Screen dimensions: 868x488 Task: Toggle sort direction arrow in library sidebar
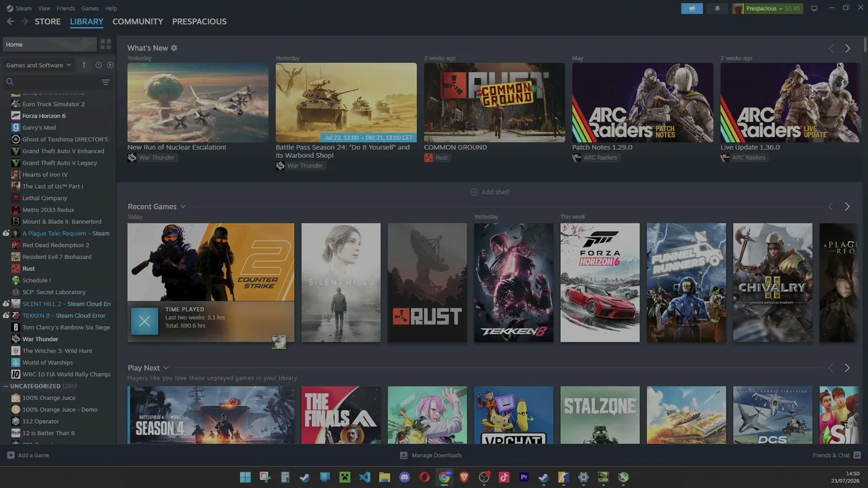84,65
